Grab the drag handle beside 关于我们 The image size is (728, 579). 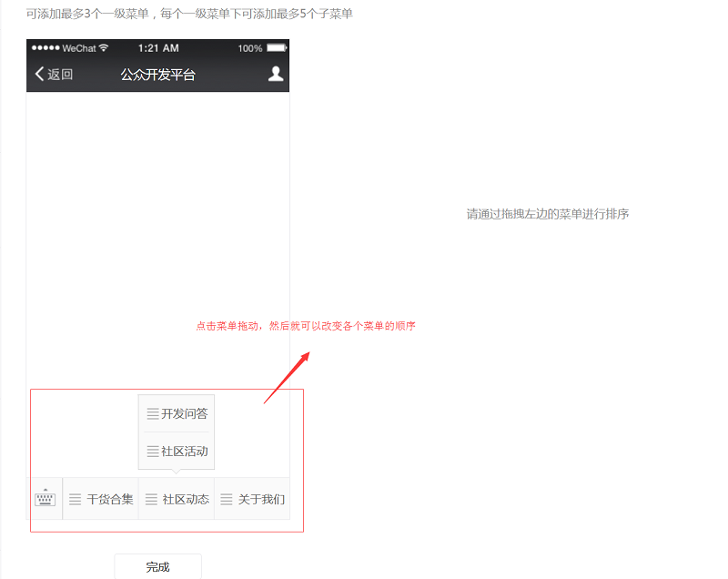(x=227, y=499)
